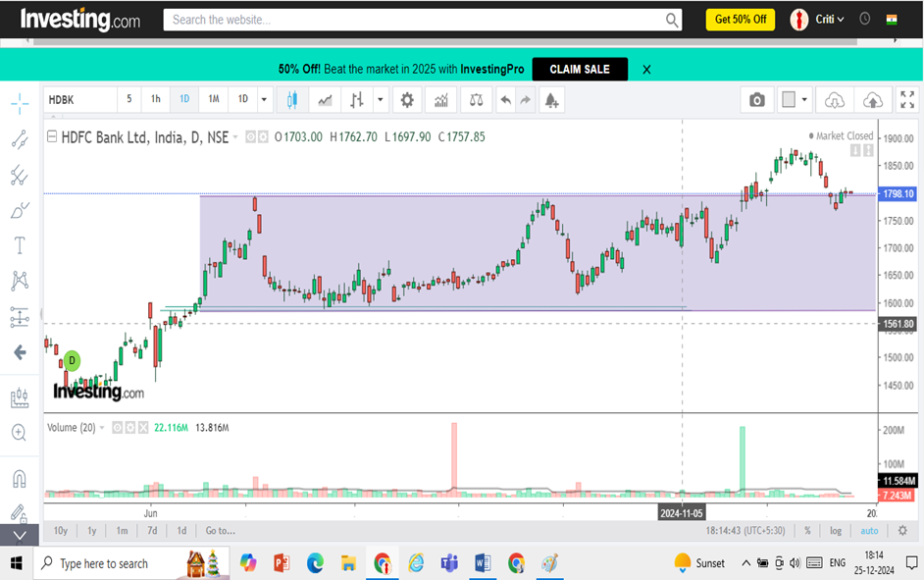Select the 5 minute interval
Image resolution: width=924 pixels, height=580 pixels.
point(129,99)
